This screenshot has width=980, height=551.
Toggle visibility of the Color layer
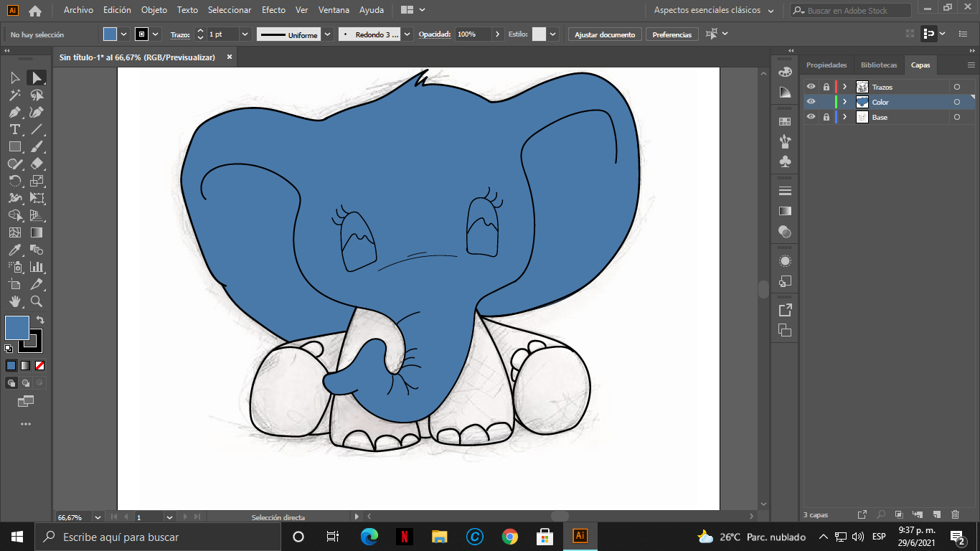[x=811, y=102]
